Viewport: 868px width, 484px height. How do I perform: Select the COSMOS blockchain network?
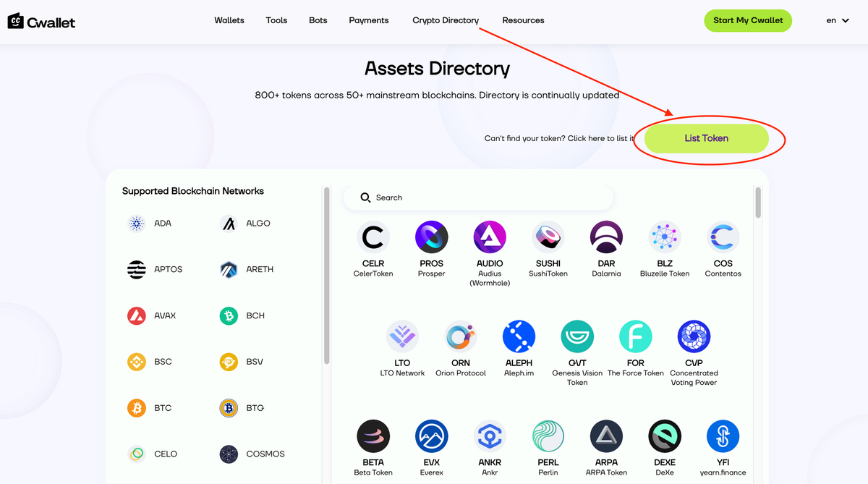click(x=252, y=454)
